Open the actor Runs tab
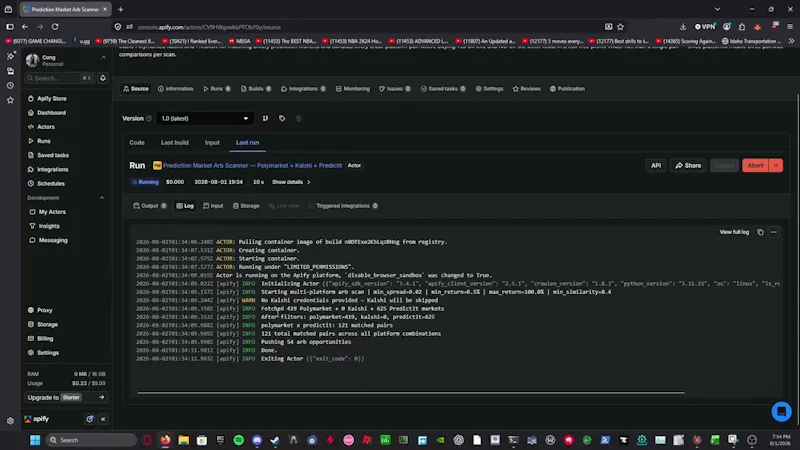800x450 pixels. point(217,89)
